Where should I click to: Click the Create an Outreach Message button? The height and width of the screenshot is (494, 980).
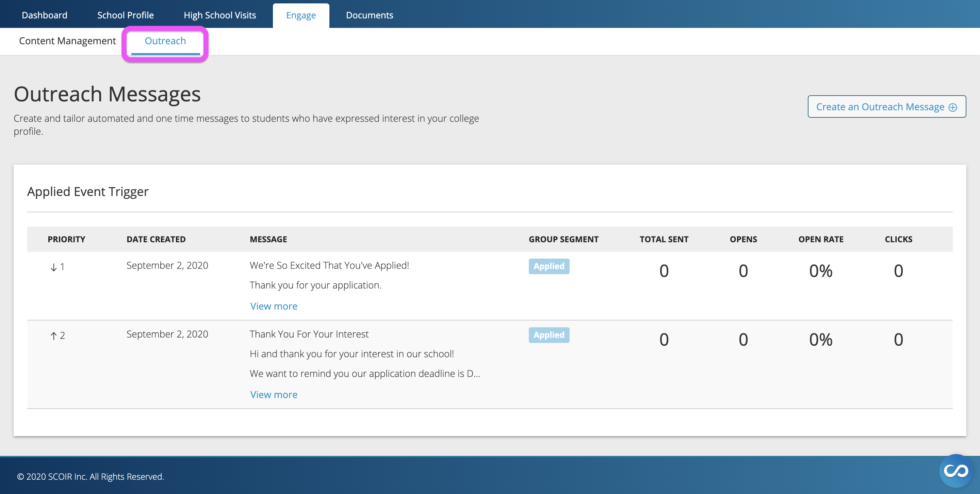[x=886, y=107]
